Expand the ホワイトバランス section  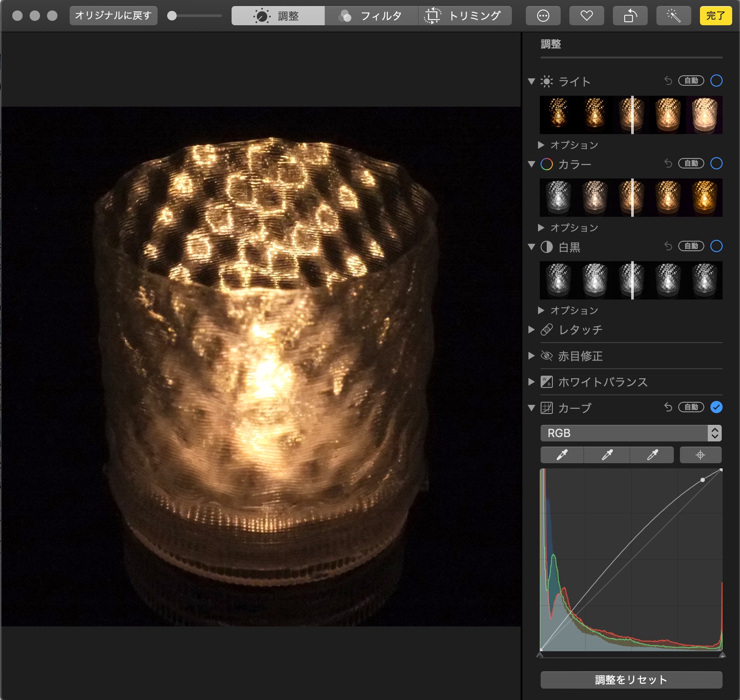(531, 382)
